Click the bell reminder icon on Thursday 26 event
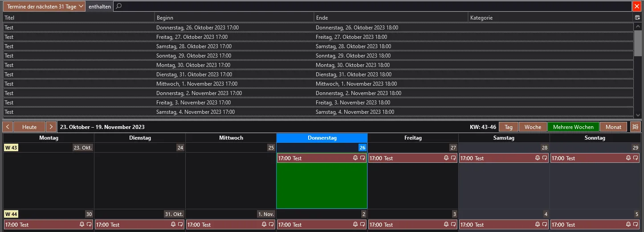The height and width of the screenshot is (232, 644). click(x=355, y=158)
